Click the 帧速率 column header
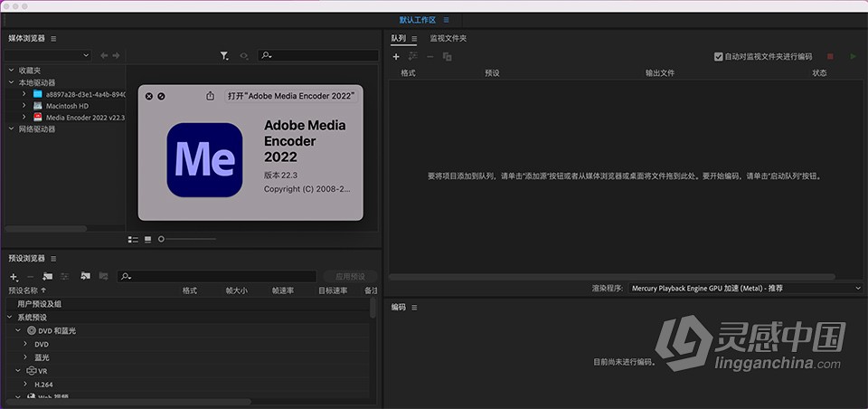 282,290
